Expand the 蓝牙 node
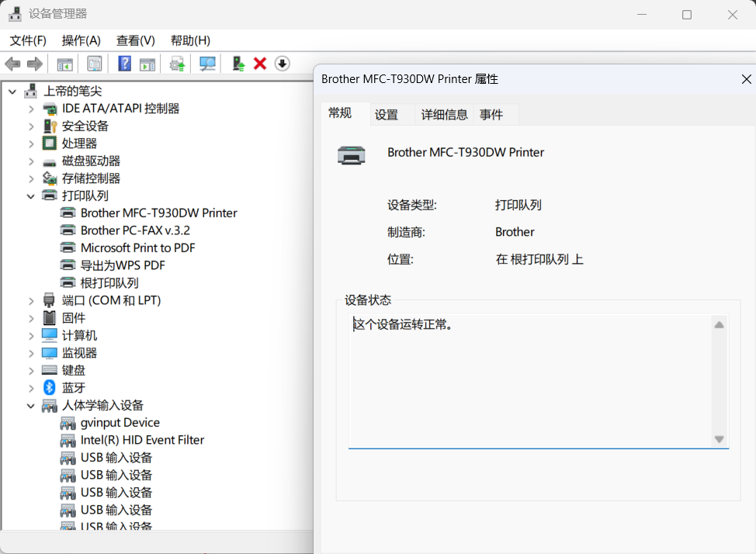The image size is (756, 554). coord(31,388)
